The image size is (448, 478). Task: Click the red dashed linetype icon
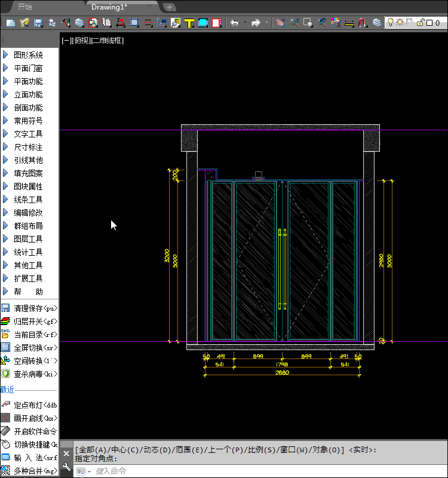pyautogui.click(x=148, y=23)
